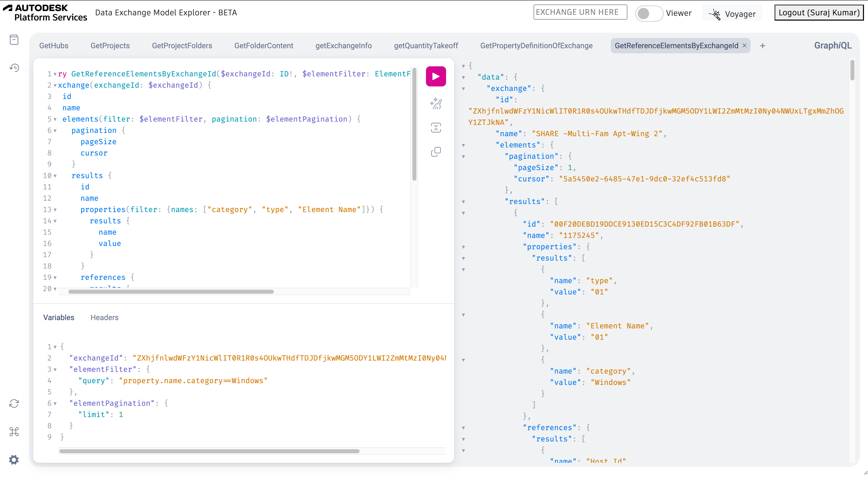Switch to the GetPropertyDefinitionOfExchange tab
Image resolution: width=868 pixels, height=499 pixels.
[536, 45]
